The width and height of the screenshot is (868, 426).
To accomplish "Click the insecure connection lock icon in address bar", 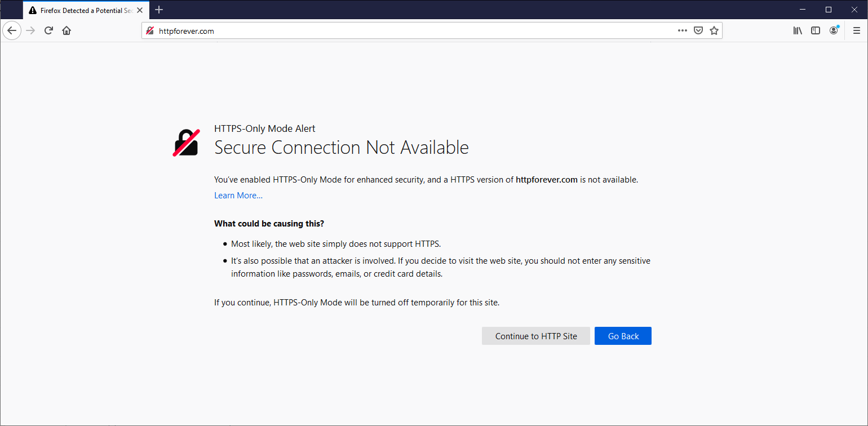I will point(150,31).
